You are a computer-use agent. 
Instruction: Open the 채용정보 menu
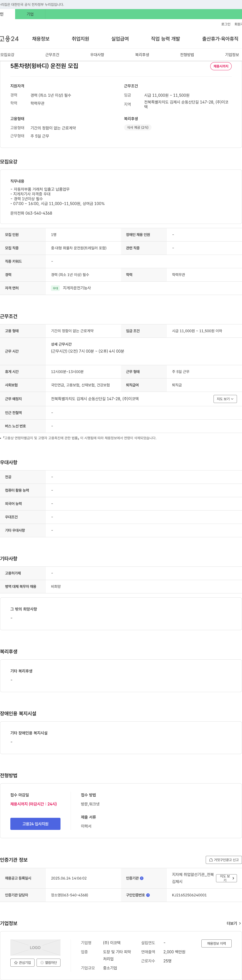41,39
